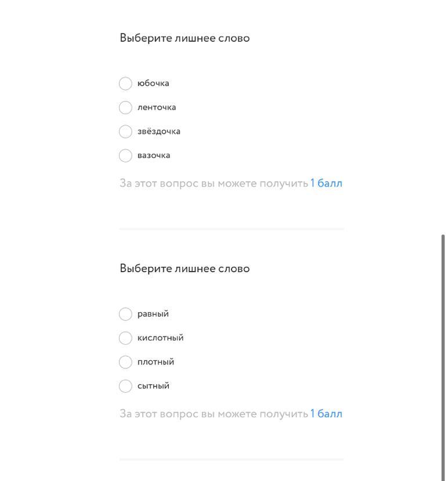
Task: Mark the плотный radio circle
Action: point(125,362)
